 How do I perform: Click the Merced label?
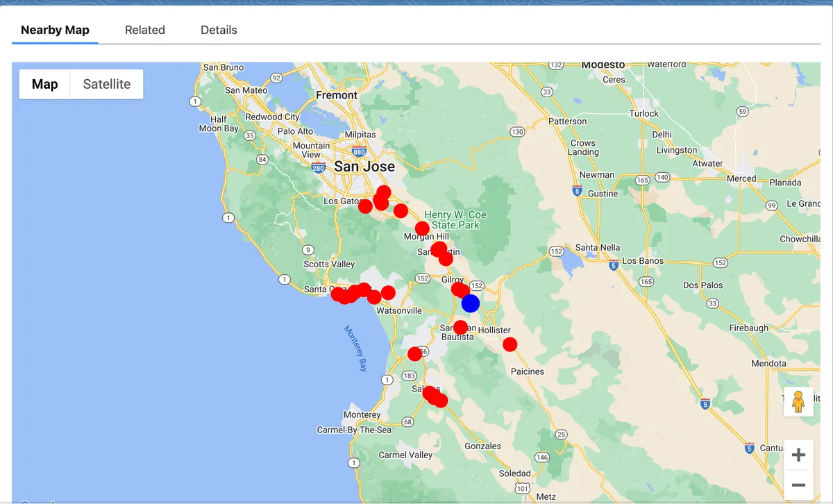pos(741,178)
